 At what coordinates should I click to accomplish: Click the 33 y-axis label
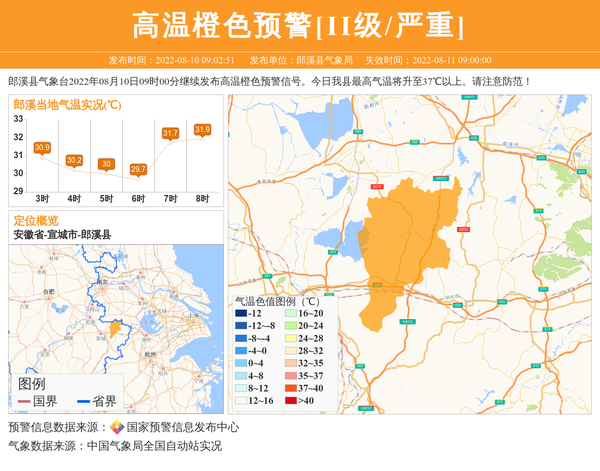click(18, 119)
